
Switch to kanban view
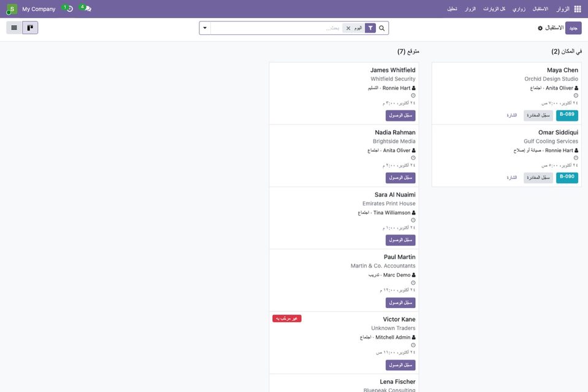pyautogui.click(x=30, y=28)
